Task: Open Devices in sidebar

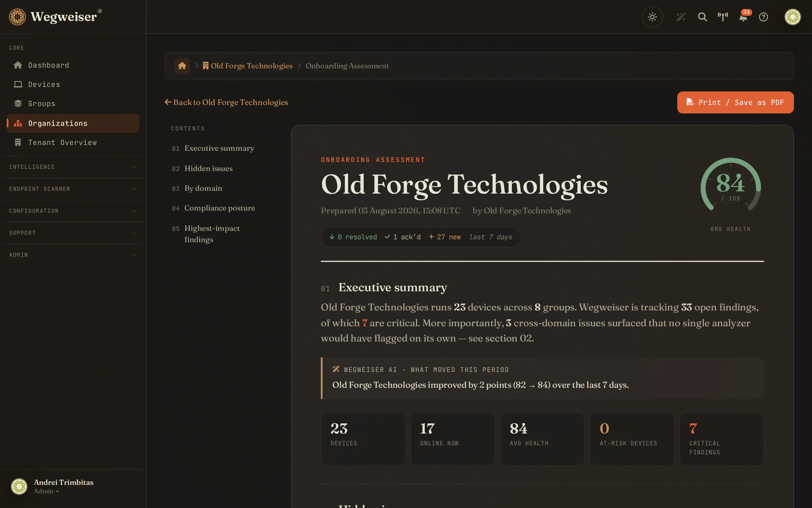Action: 73,84
